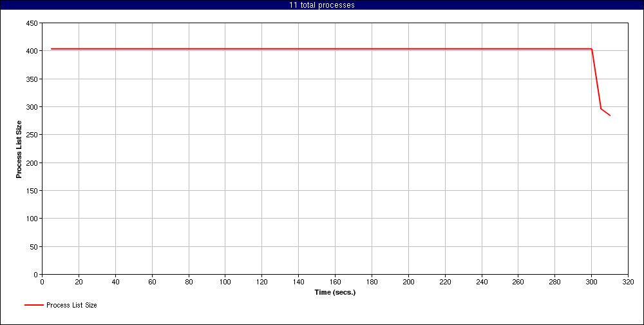Click the 80 tick label on x-axis
This screenshot has width=644, height=325.
pos(189,282)
